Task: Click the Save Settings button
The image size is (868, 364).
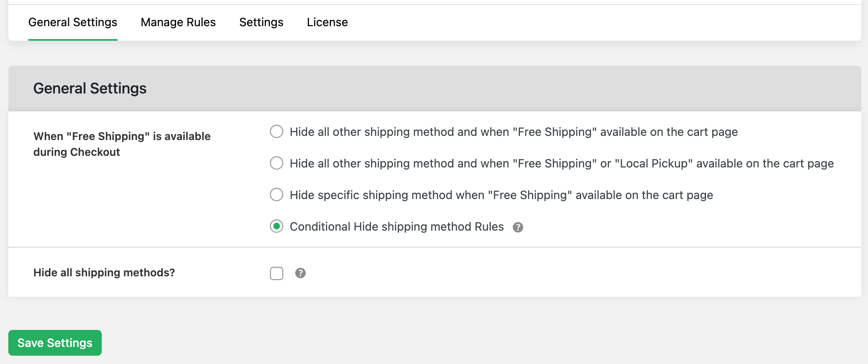Action: (54, 342)
